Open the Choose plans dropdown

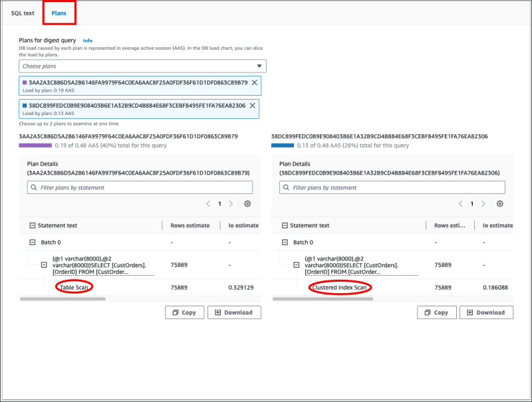point(142,66)
